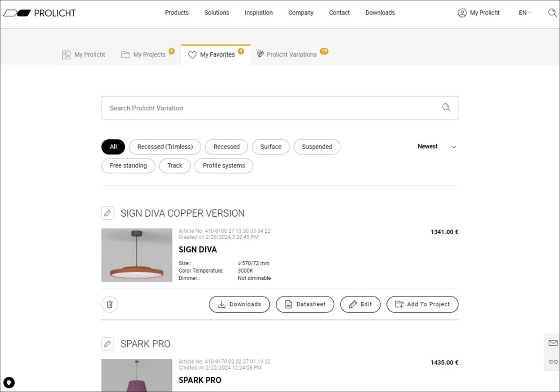Click the My Projects badge showing 5
This screenshot has height=392, width=560.
click(172, 51)
